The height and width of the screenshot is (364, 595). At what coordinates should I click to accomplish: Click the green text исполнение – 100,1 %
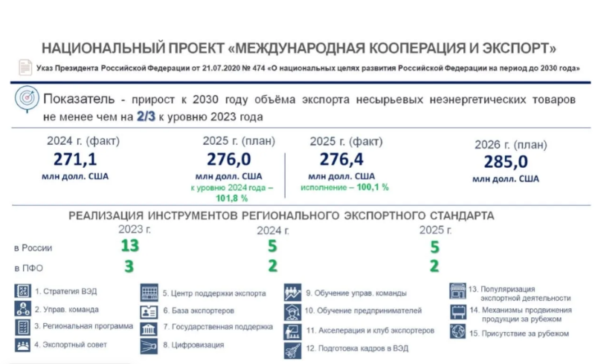click(x=344, y=188)
